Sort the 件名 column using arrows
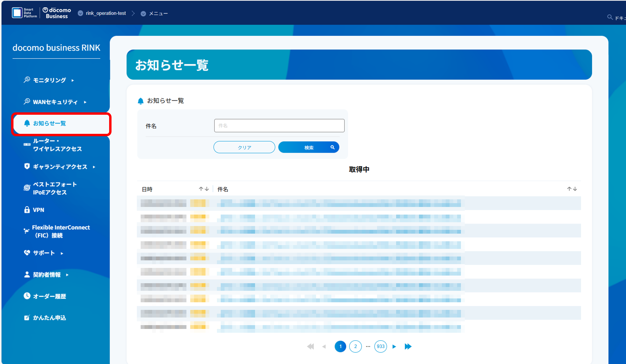This screenshot has height=364, width=626. 572,189
